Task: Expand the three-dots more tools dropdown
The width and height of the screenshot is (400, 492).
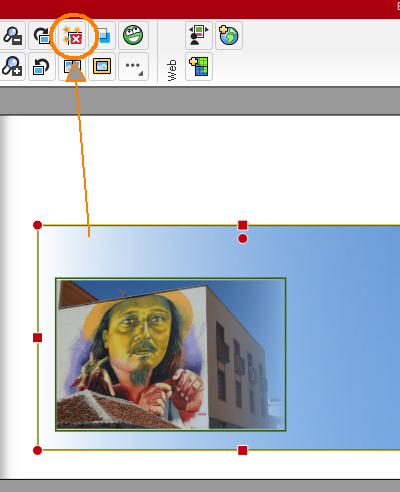Action: point(133,66)
